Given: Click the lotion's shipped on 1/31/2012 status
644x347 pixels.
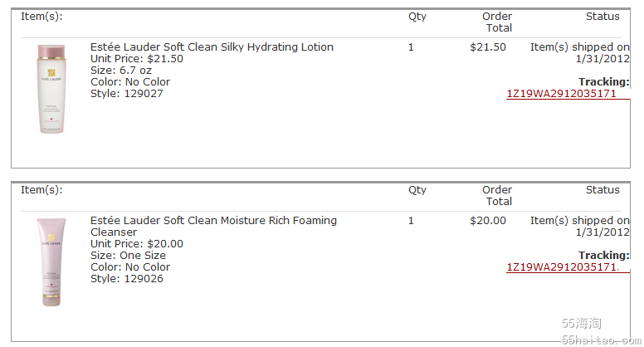Looking at the screenshot, I should point(580,53).
